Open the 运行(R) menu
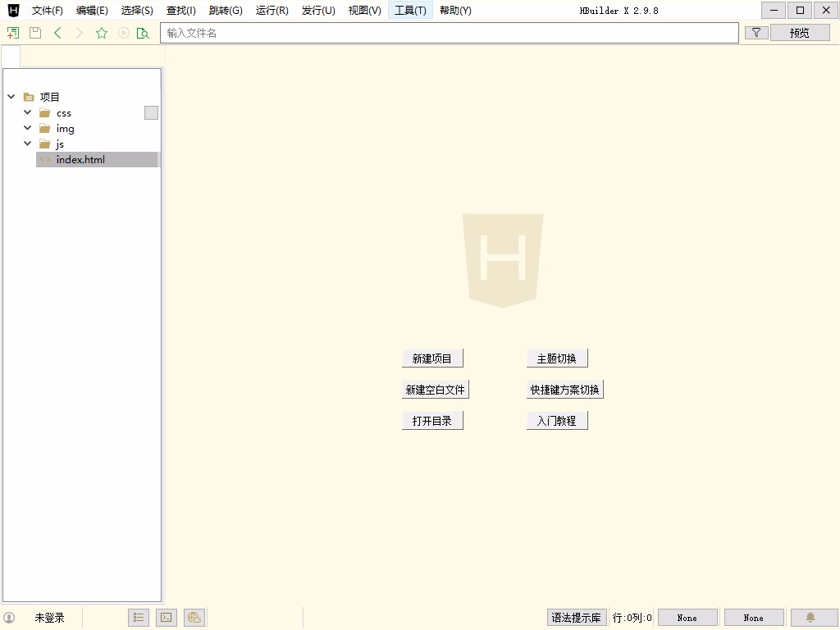The height and width of the screenshot is (630, 840). tap(272, 10)
